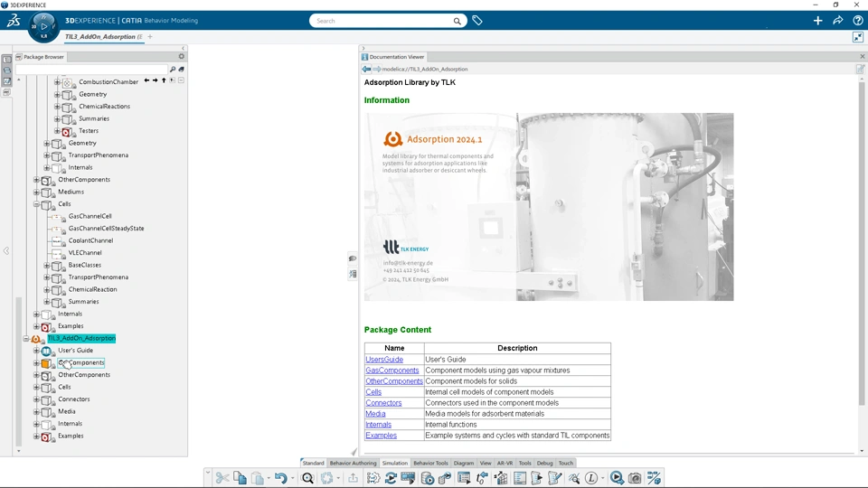Click the back arrow in Documentation Viewer

pos(366,70)
